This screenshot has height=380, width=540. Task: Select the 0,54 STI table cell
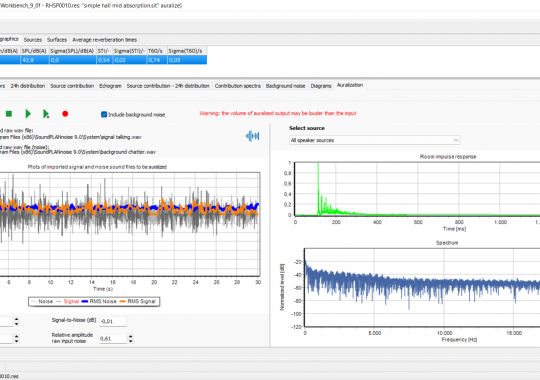click(104, 60)
